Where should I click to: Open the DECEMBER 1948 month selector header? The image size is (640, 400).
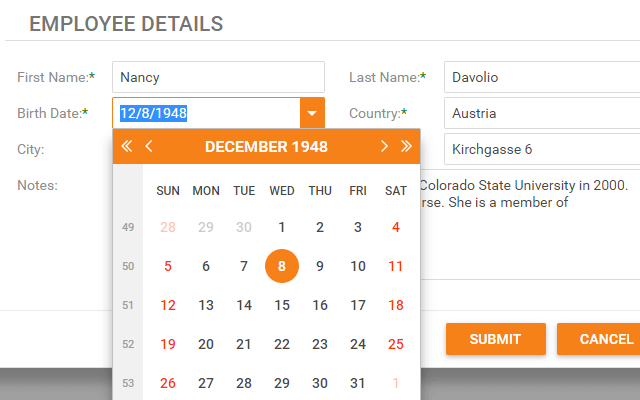[266, 147]
